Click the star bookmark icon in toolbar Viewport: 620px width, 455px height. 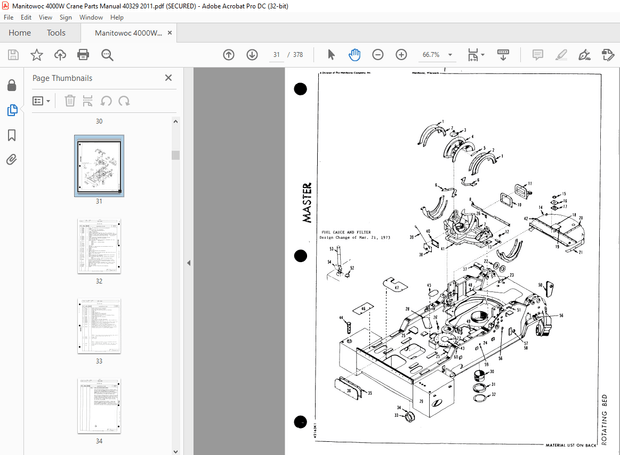[36, 55]
